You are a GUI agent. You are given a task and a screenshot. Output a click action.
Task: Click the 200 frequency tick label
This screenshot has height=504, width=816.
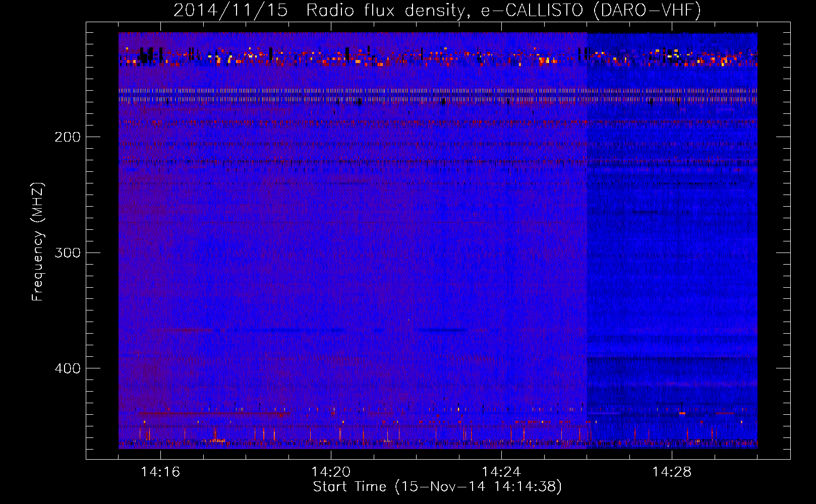point(67,137)
